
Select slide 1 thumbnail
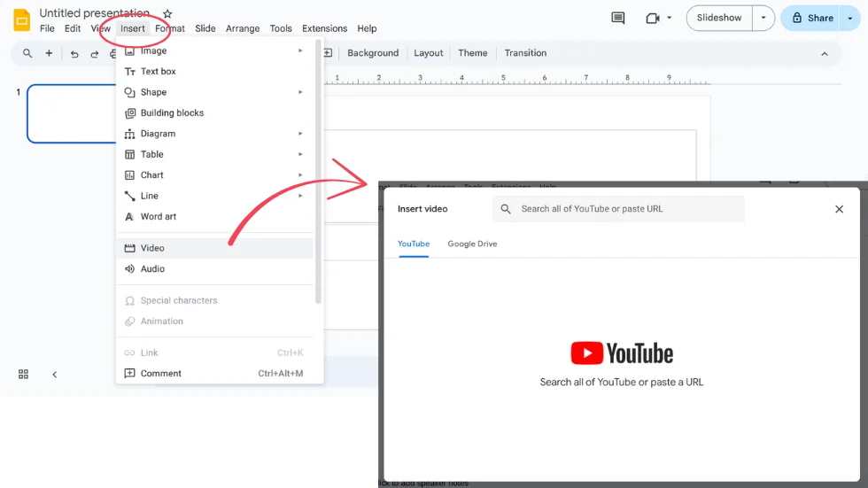tap(72, 113)
